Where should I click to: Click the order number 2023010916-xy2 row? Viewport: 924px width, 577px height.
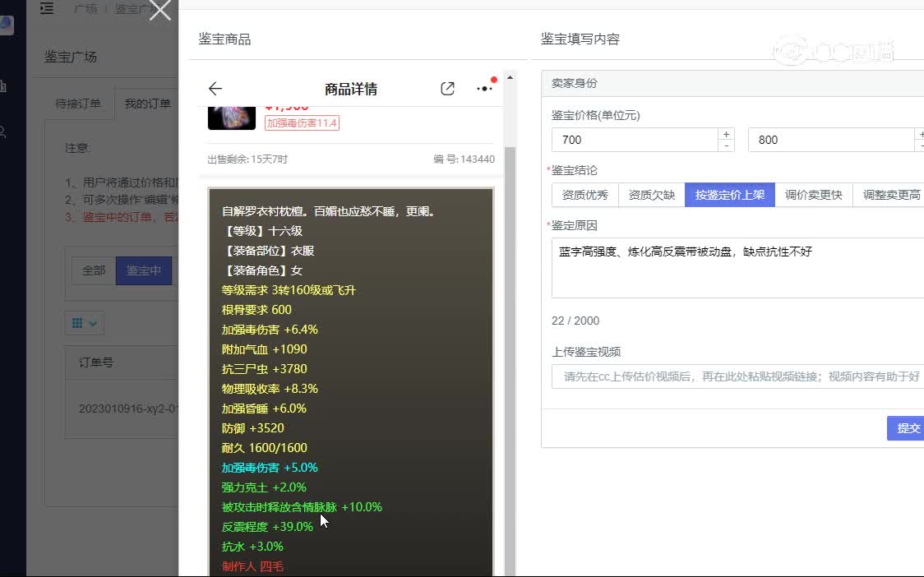point(128,409)
